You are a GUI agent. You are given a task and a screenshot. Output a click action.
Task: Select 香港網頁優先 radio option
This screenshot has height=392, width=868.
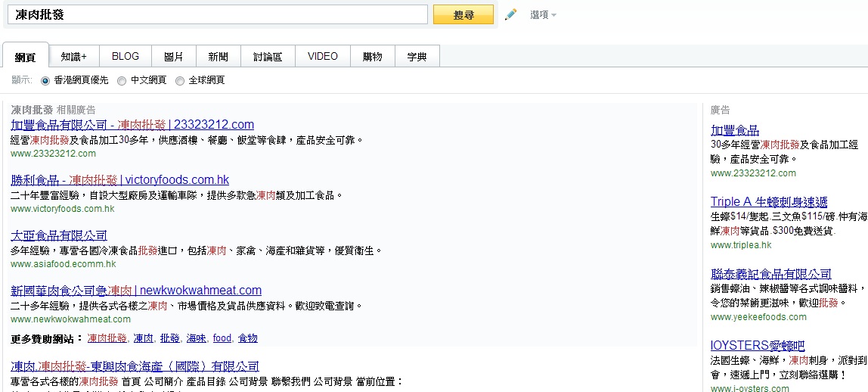pos(45,81)
